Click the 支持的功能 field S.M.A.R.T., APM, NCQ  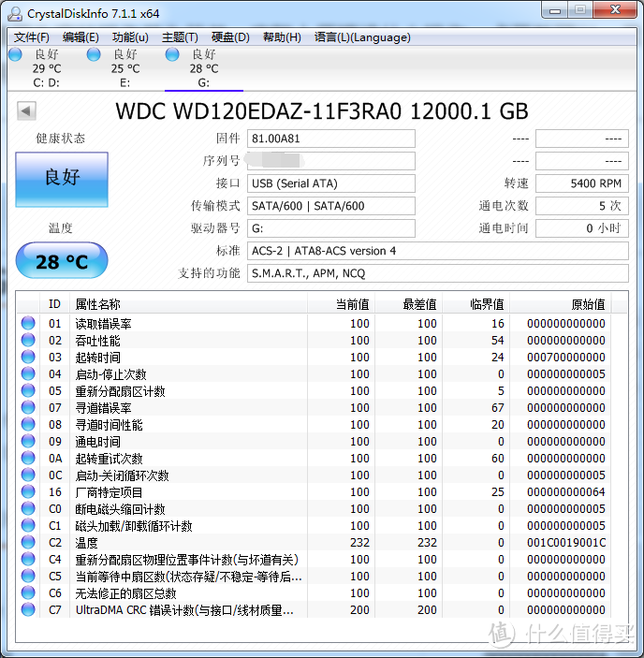pyautogui.click(x=437, y=273)
